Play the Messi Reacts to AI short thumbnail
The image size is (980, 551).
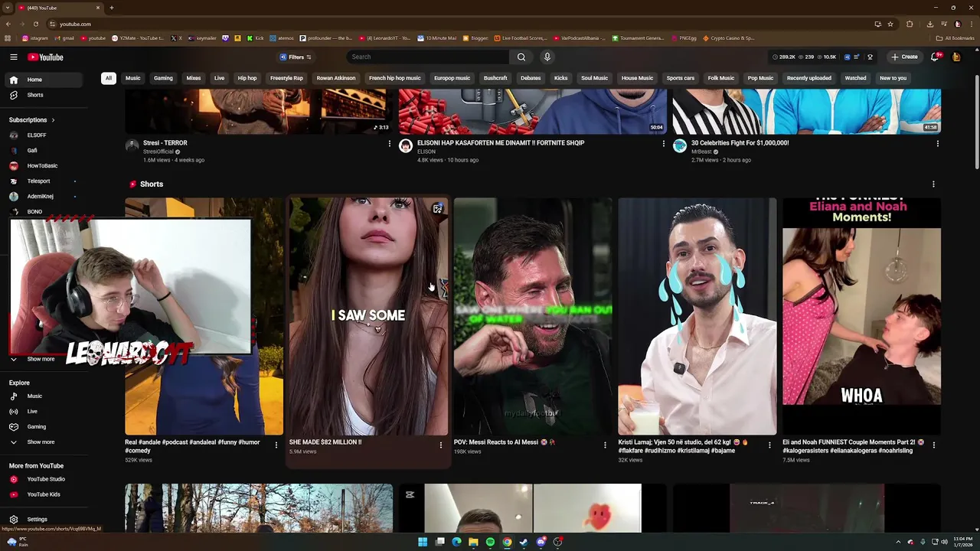pyautogui.click(x=533, y=316)
